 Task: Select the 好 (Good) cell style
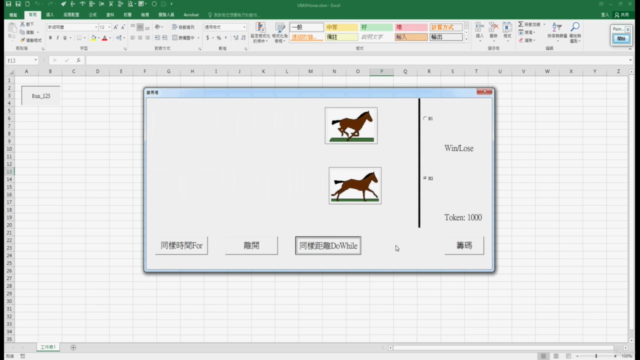pos(376,27)
